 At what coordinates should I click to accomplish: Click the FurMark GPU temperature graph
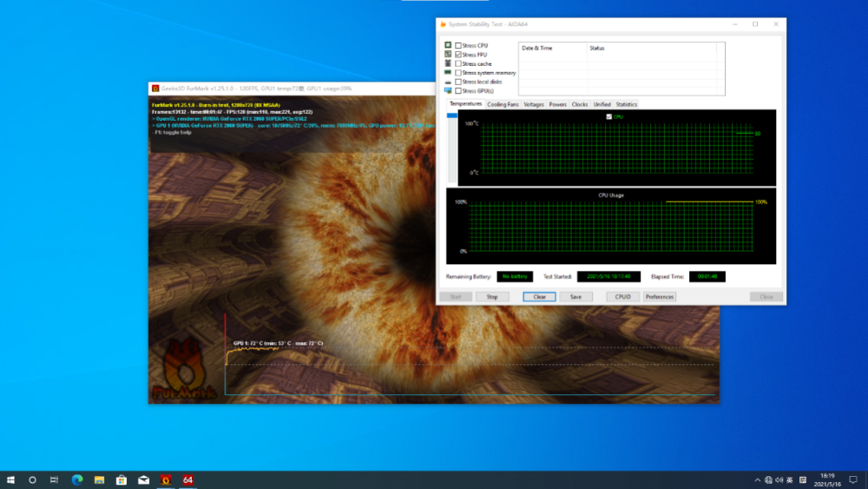click(470, 354)
